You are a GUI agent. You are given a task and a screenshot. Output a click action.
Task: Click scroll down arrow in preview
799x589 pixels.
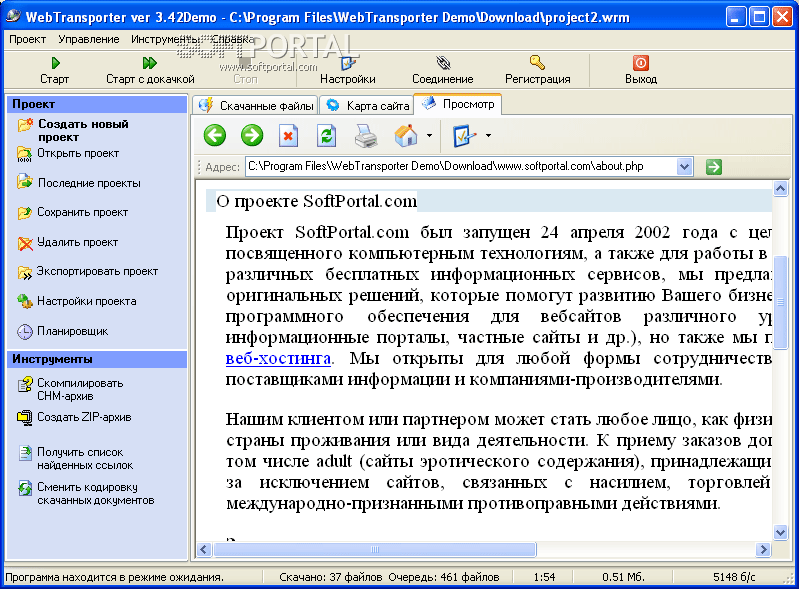(780, 532)
